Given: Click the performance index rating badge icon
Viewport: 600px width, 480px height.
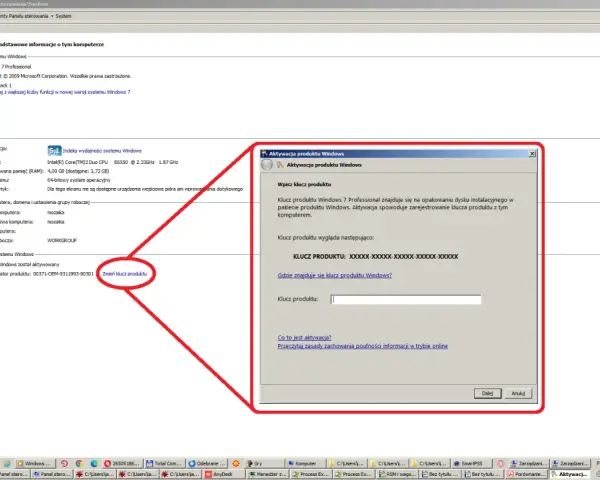Looking at the screenshot, I should 54,150.
